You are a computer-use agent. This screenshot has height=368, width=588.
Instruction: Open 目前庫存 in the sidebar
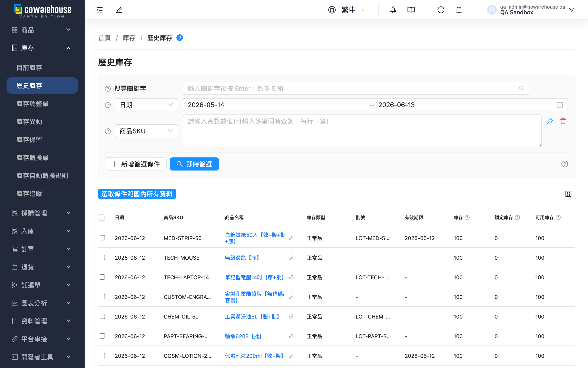42,68
